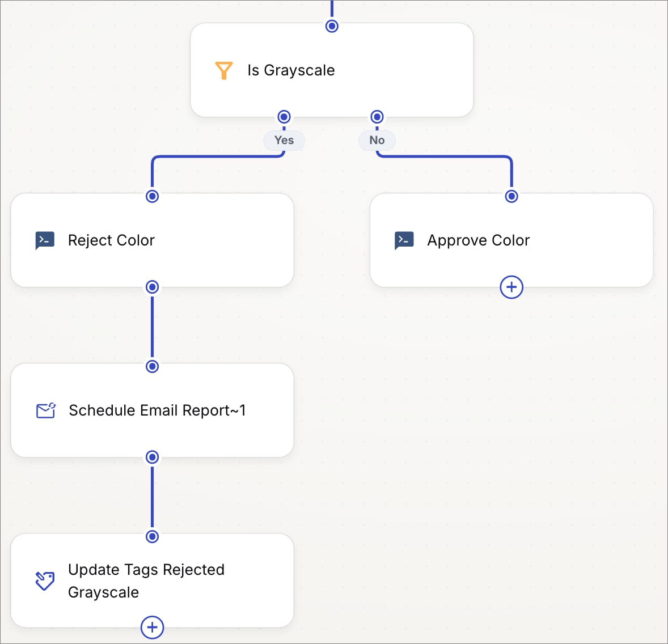Select the Yes branch label
Image resolution: width=668 pixels, height=644 pixels.
[284, 140]
